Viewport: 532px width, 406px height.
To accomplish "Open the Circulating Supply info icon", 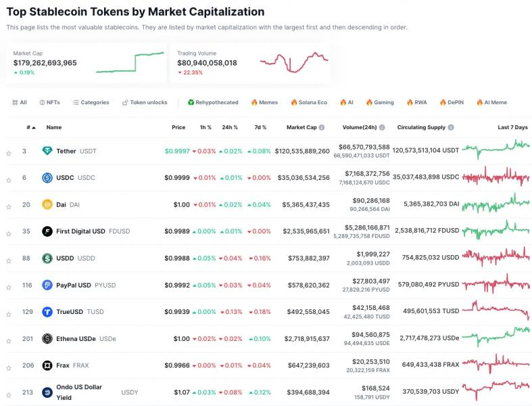I will click(451, 127).
